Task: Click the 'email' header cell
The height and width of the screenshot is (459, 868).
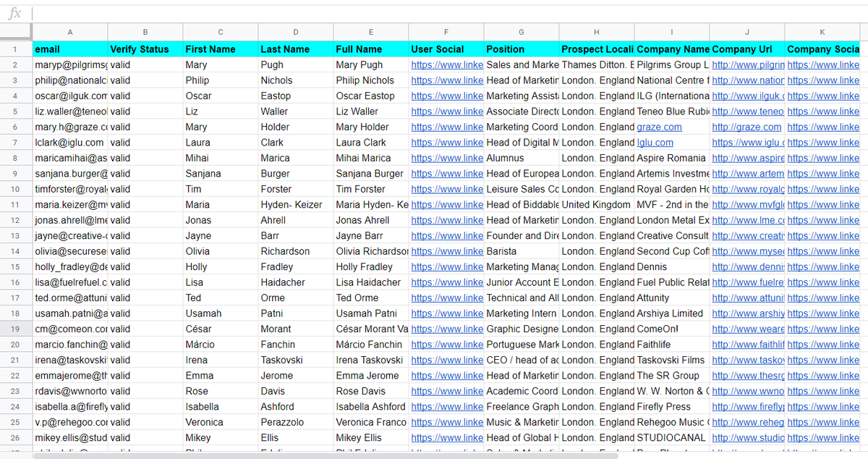Action: coord(70,49)
